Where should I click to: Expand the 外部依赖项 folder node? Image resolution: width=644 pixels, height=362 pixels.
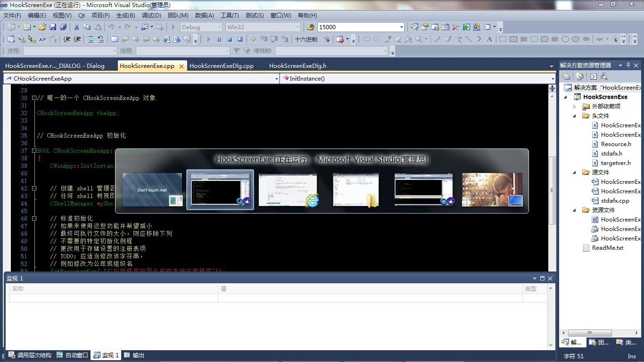[x=575, y=107]
